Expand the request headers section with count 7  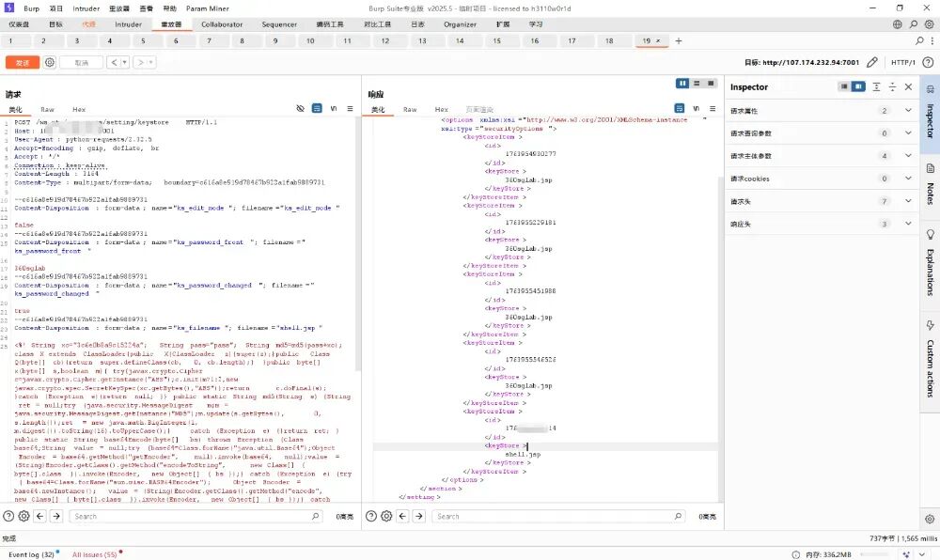tap(822, 201)
